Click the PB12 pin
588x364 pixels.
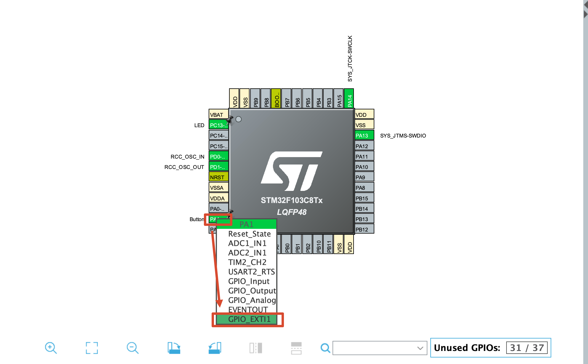[x=365, y=229]
